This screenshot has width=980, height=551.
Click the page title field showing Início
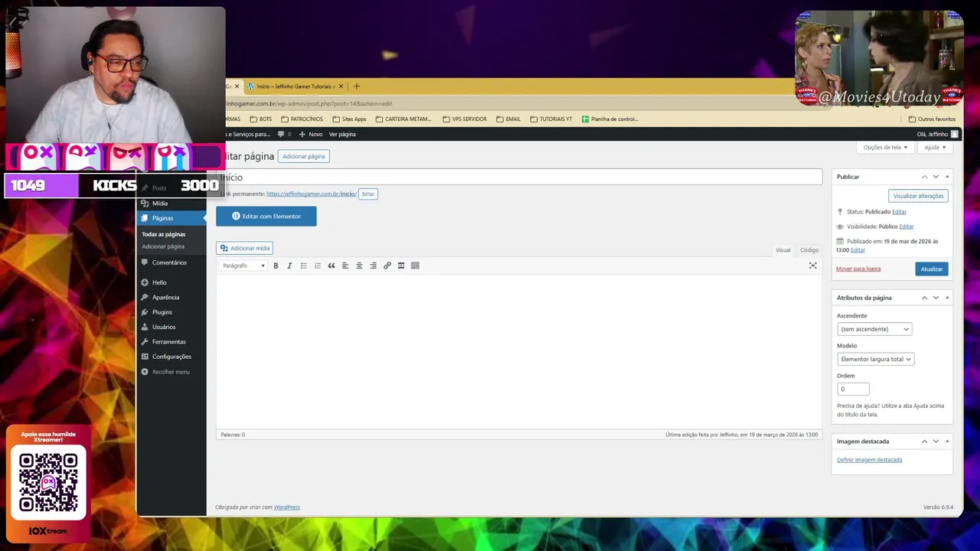pyautogui.click(x=519, y=177)
